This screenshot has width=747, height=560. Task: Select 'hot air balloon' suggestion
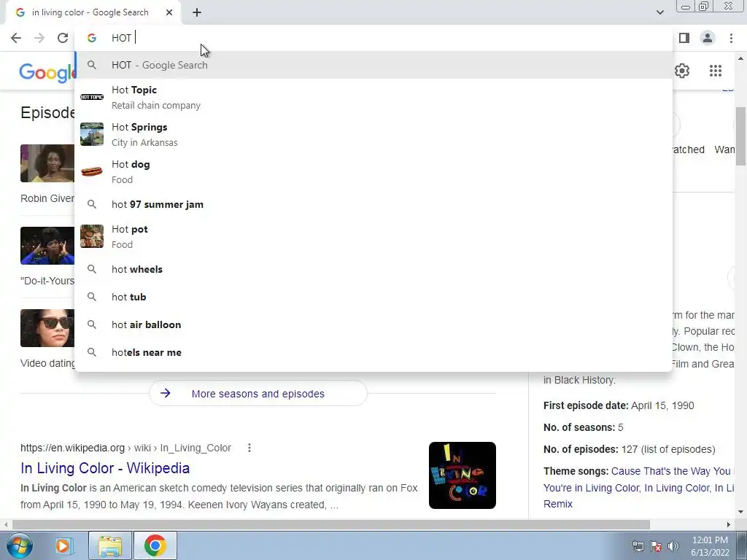(x=373, y=324)
